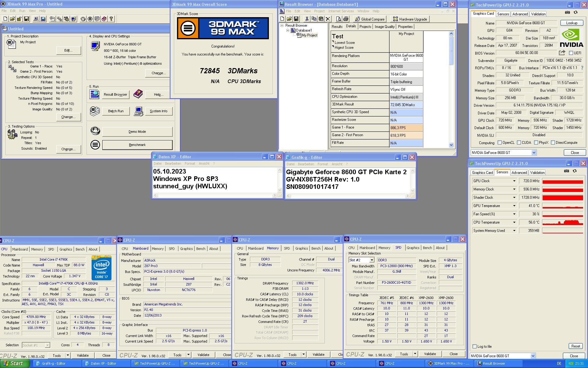Click yellow question mark icon in 3DMark toolbar
588x368 pixels.
(x=111, y=19)
